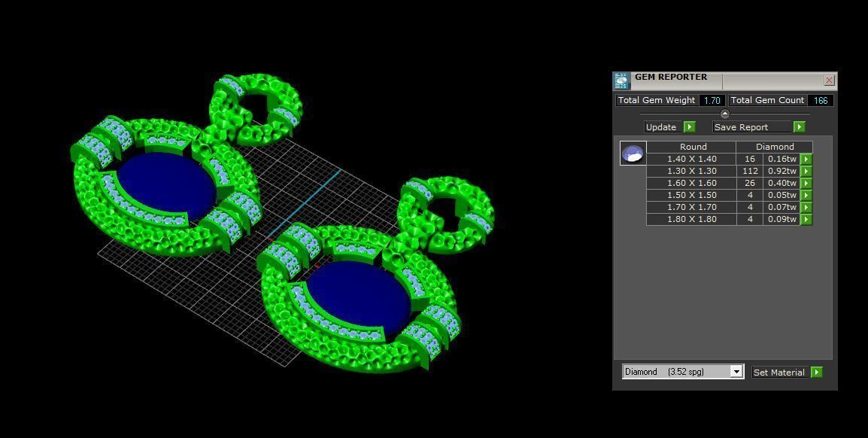Click the green arrow beside Set Material

(x=817, y=372)
